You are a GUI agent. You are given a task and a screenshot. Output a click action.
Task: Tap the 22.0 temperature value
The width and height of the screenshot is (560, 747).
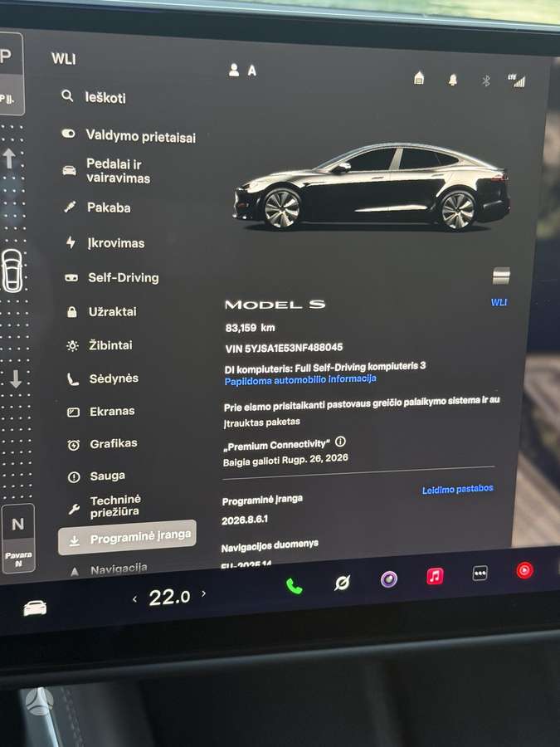169,597
